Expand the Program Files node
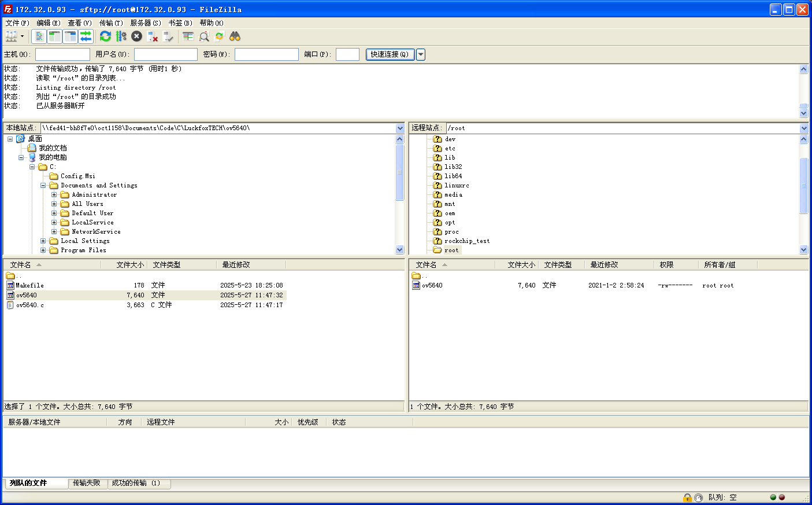 tap(43, 250)
